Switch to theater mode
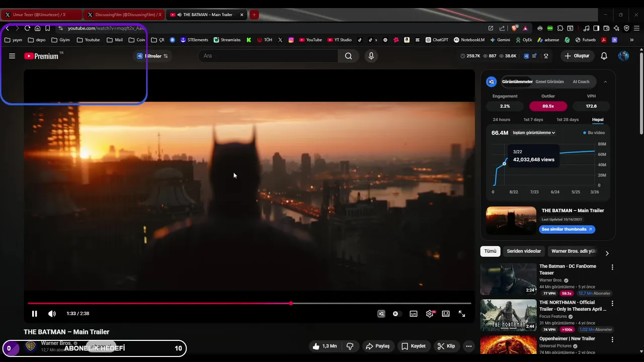 446,314
